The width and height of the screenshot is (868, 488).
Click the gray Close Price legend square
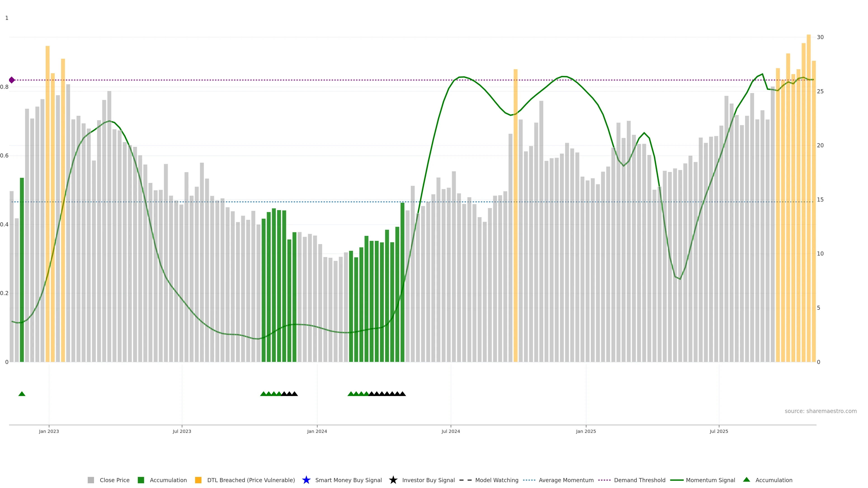click(91, 480)
